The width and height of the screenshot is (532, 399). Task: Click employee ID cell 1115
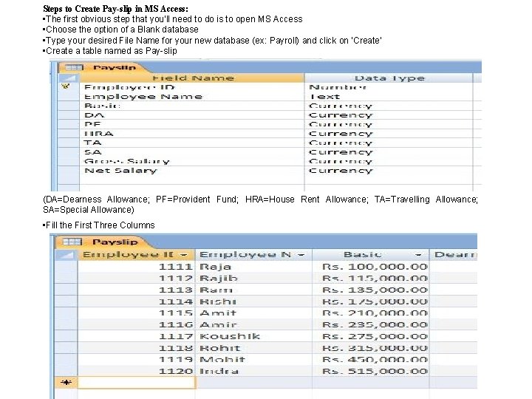point(137,313)
